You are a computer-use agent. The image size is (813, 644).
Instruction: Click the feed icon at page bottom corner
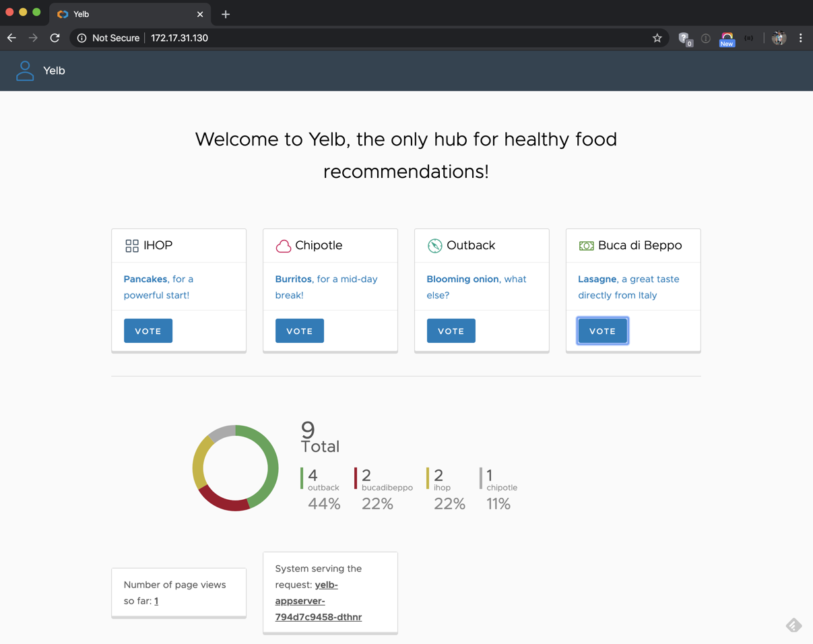[x=794, y=626]
